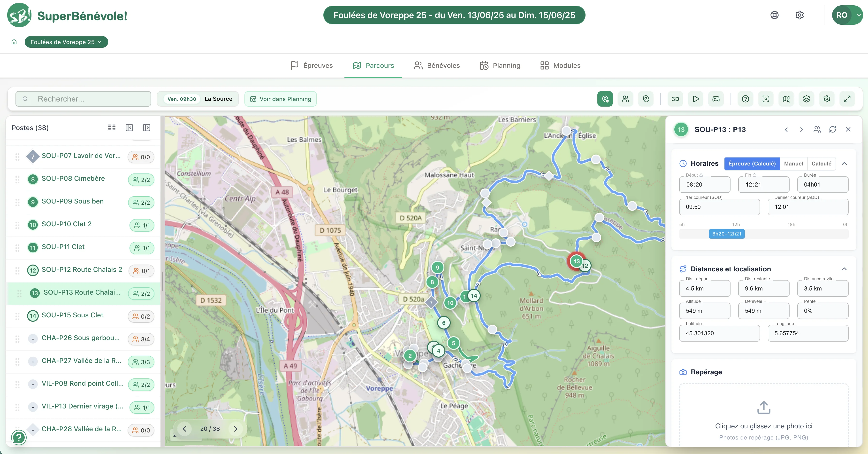Enable 3D map view
Viewport: 868px width, 454px height.
coord(675,99)
